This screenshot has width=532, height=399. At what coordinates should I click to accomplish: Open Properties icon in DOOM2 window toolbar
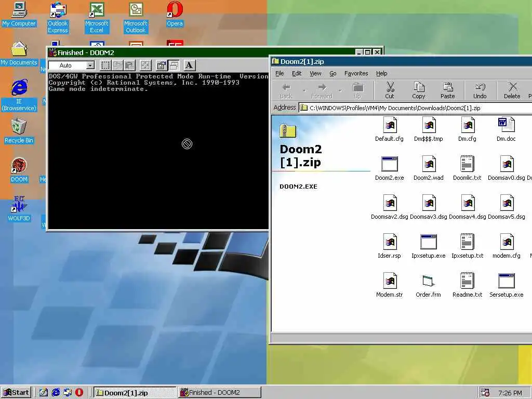(x=162, y=65)
